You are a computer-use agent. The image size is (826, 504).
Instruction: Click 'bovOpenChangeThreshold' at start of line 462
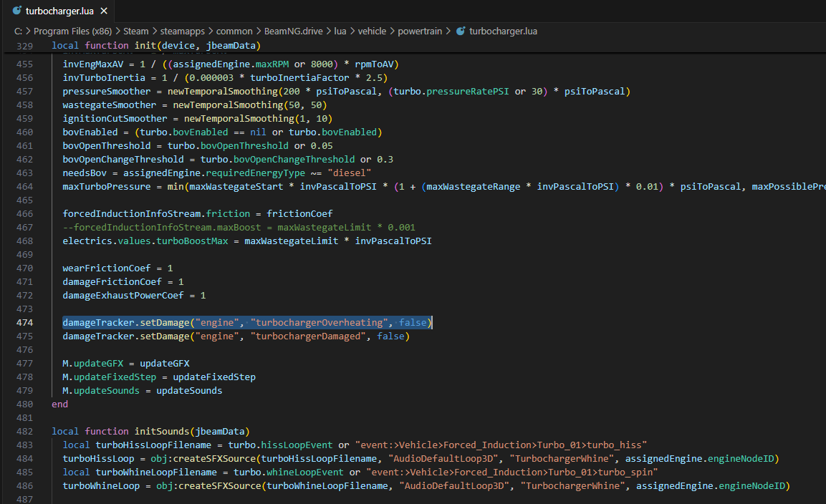point(123,159)
